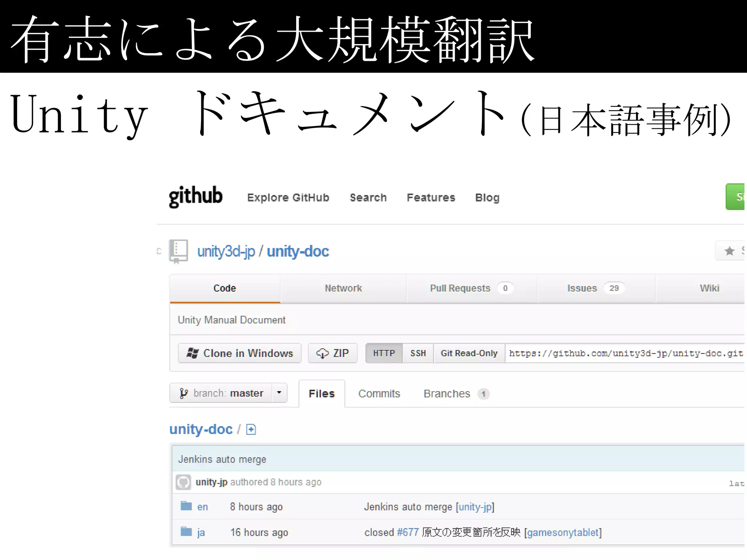Download repository as ZIP
747x560 pixels.
pyautogui.click(x=333, y=353)
